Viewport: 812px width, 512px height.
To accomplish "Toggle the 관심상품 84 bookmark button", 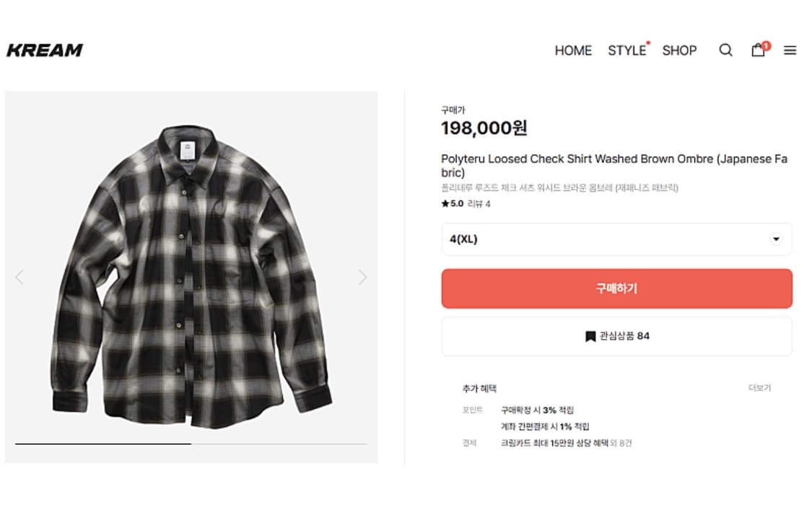I will pyautogui.click(x=616, y=336).
